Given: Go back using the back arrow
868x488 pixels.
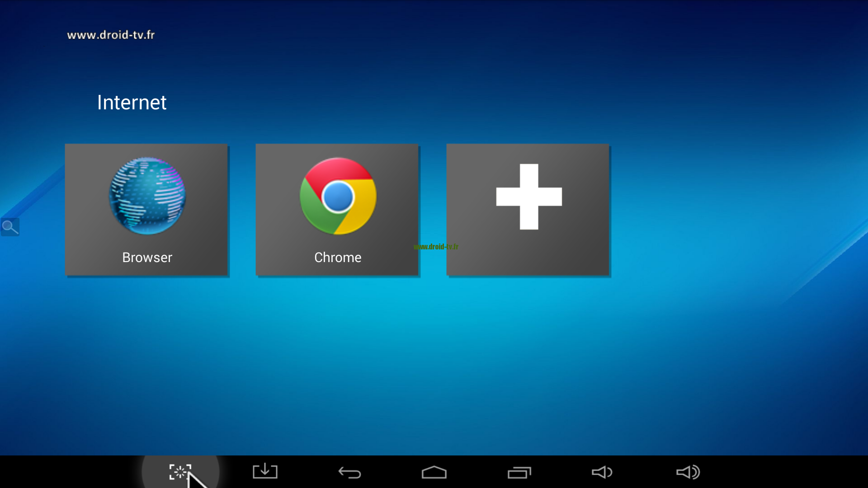Looking at the screenshot, I should (349, 473).
